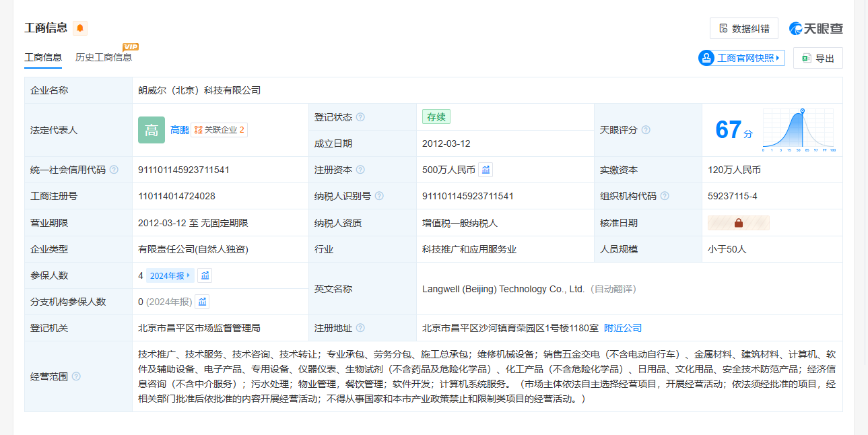This screenshot has height=435, width=868.
Task: Click chart icon in 分支机构参保人数 row
Action: click(x=202, y=302)
